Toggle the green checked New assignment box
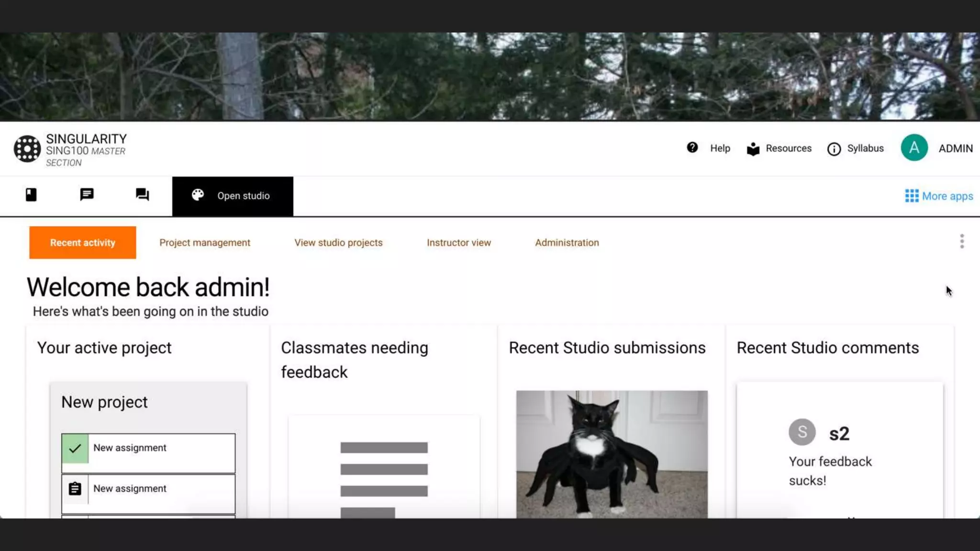Screen dimensions: 980x551 pos(75,449)
